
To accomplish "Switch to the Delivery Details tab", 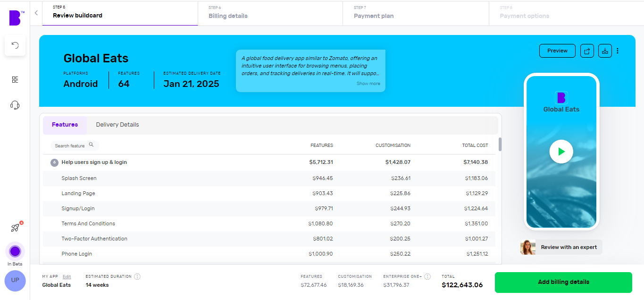I will click(117, 125).
